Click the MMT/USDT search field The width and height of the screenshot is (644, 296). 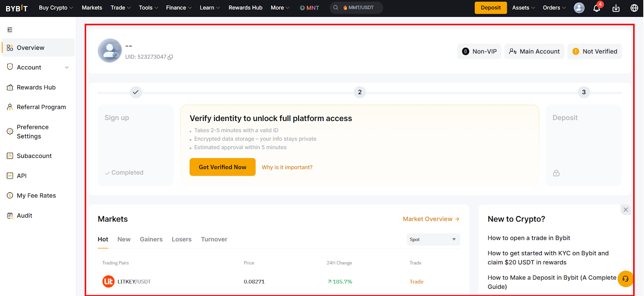(356, 8)
